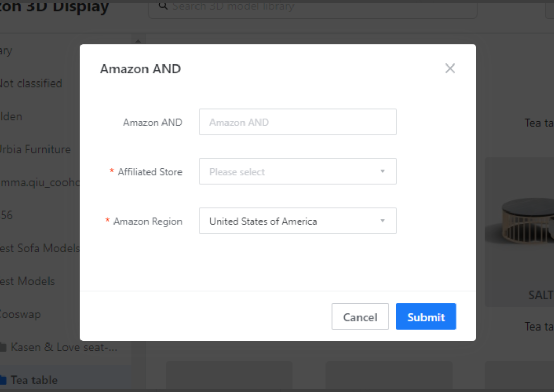Image resolution: width=554 pixels, height=392 pixels.
Task: Click the Affiliated Store dropdown arrow
Action: click(383, 172)
